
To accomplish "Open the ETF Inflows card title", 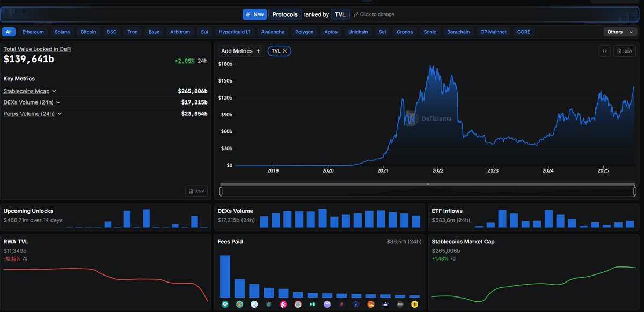I will 447,211.
